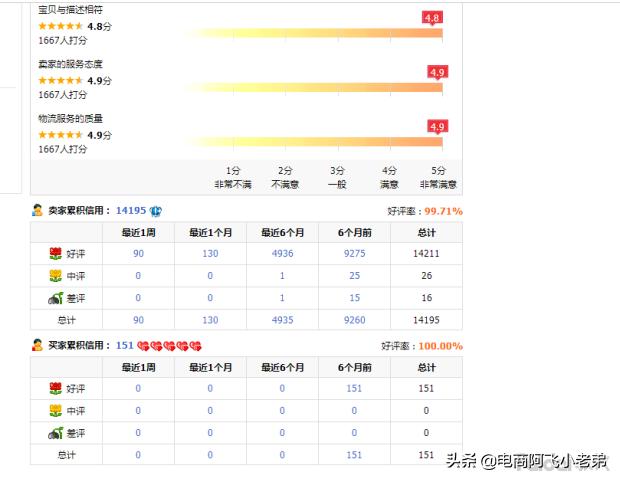Click yellow flower icon in seller 中评 row
Viewport: 620px width, 482px height.
[55, 276]
